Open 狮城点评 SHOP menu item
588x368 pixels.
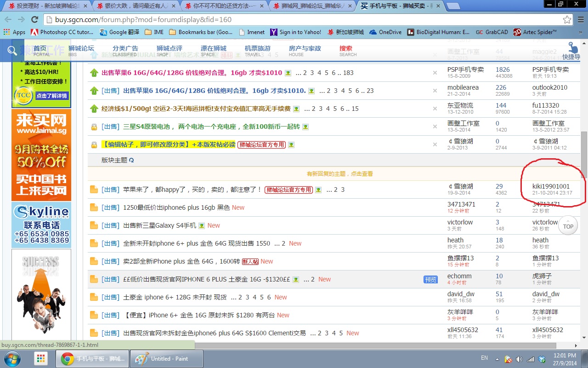click(x=169, y=51)
